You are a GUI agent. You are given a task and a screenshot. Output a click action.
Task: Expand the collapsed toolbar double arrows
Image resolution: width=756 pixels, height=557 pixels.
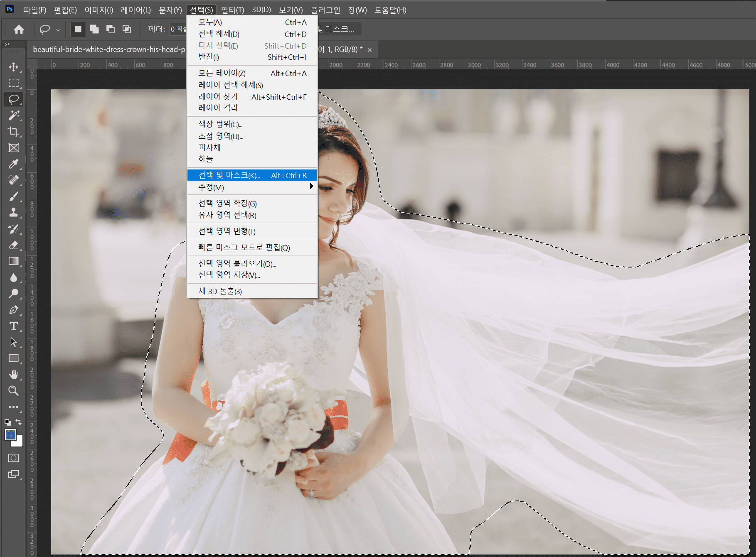7,44
